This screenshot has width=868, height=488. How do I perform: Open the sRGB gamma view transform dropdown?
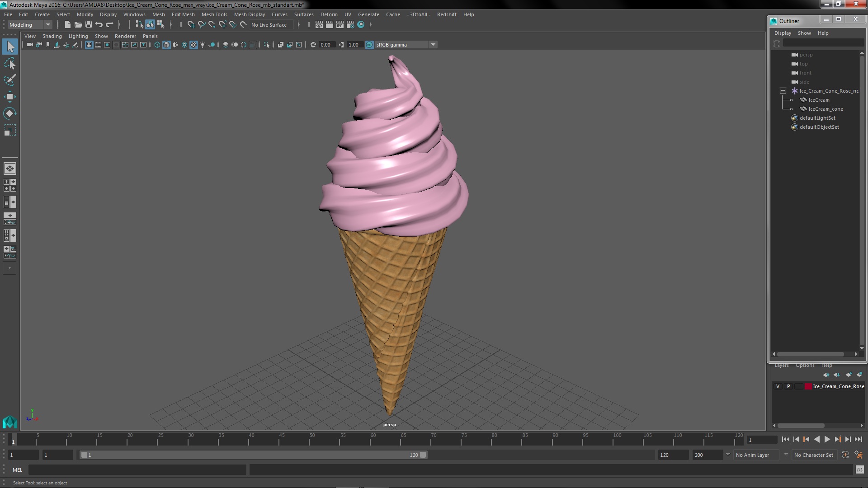[406, 45]
